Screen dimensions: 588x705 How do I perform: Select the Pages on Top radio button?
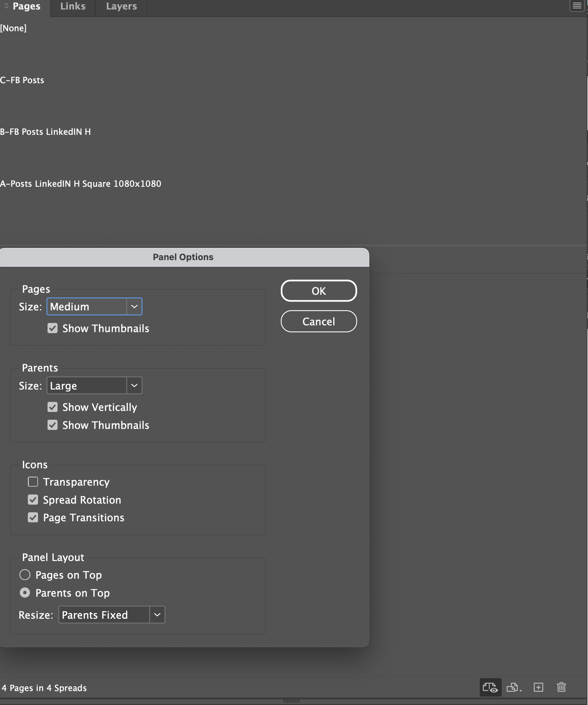pos(25,575)
